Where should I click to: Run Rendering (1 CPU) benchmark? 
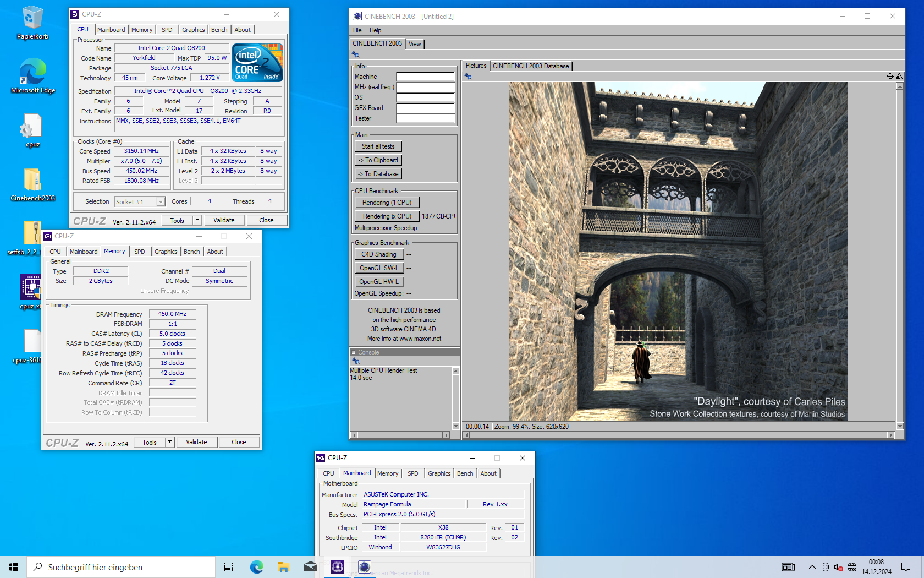(387, 203)
